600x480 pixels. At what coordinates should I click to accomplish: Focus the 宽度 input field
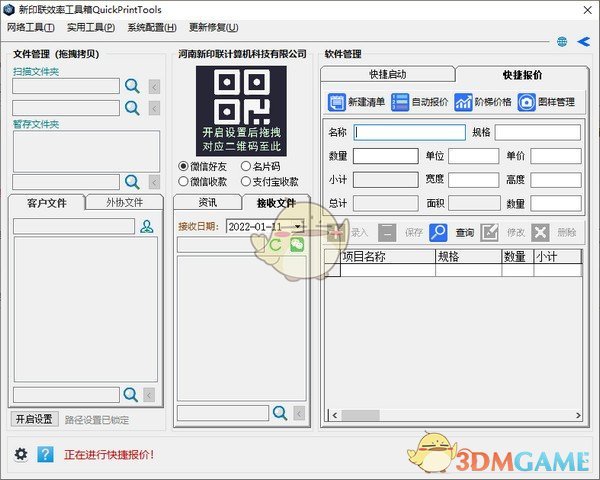click(474, 180)
